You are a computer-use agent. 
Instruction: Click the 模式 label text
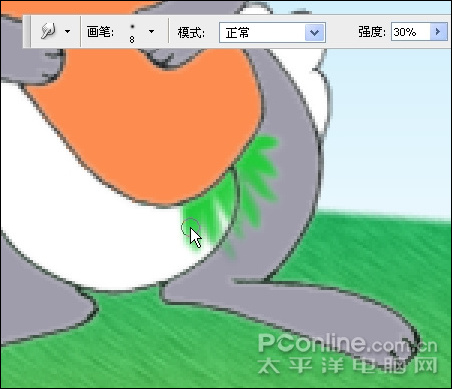pyautogui.click(x=191, y=33)
